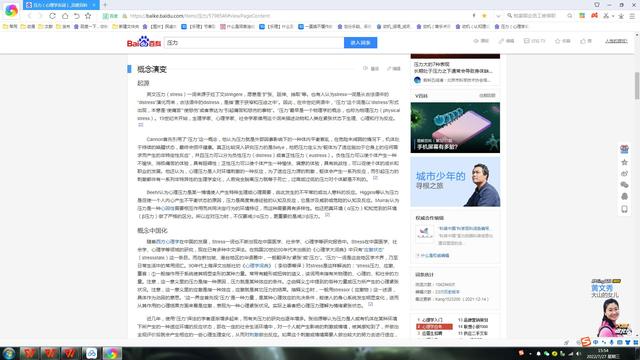
Task: Click 播报 next to 概念演变 heading
Action: coord(371,69)
